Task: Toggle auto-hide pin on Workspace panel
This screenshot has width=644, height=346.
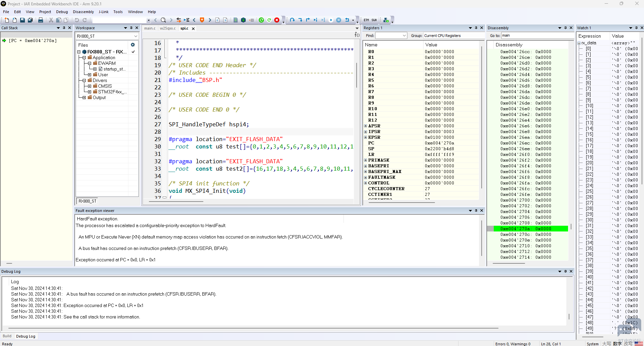Action: tap(131, 28)
